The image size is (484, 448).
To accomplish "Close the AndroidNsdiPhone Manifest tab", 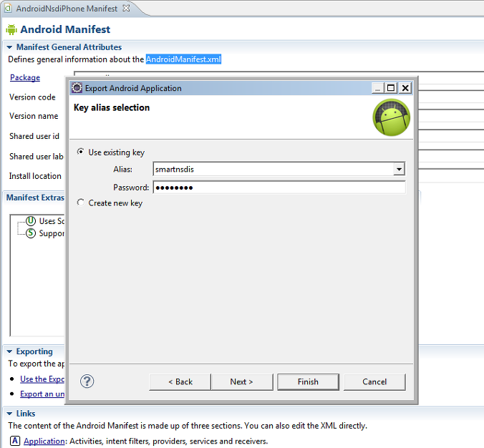I will (x=126, y=9).
